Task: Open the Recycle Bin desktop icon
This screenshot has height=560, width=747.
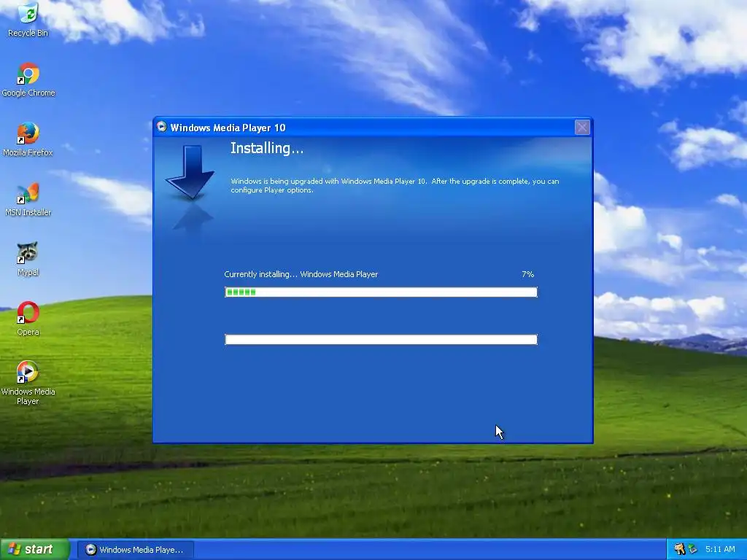Action: tap(28, 20)
